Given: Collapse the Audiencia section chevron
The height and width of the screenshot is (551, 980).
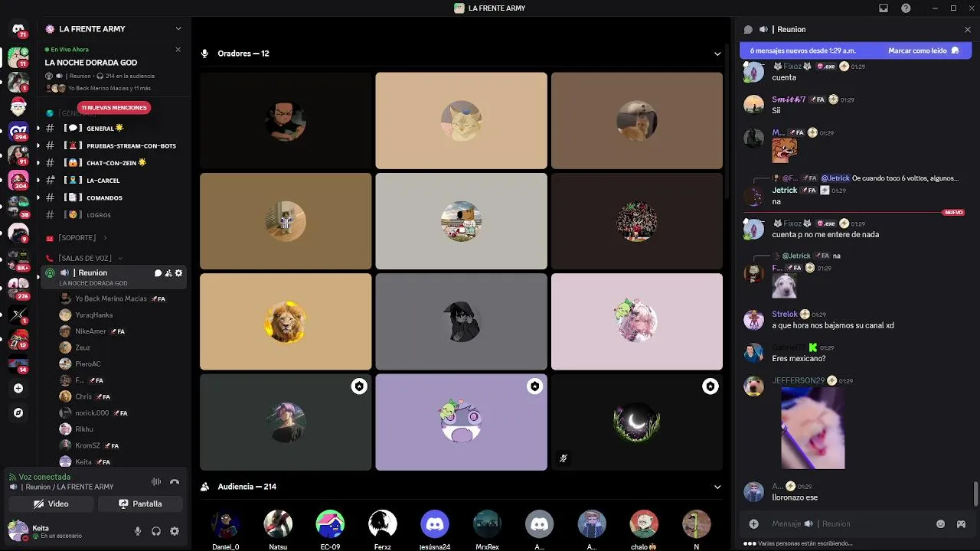Looking at the screenshot, I should pos(717,487).
